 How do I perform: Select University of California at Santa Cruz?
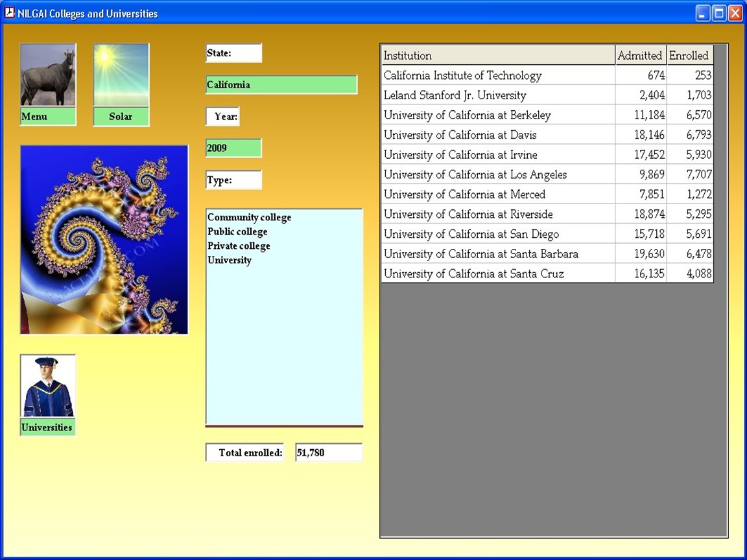pos(547,274)
